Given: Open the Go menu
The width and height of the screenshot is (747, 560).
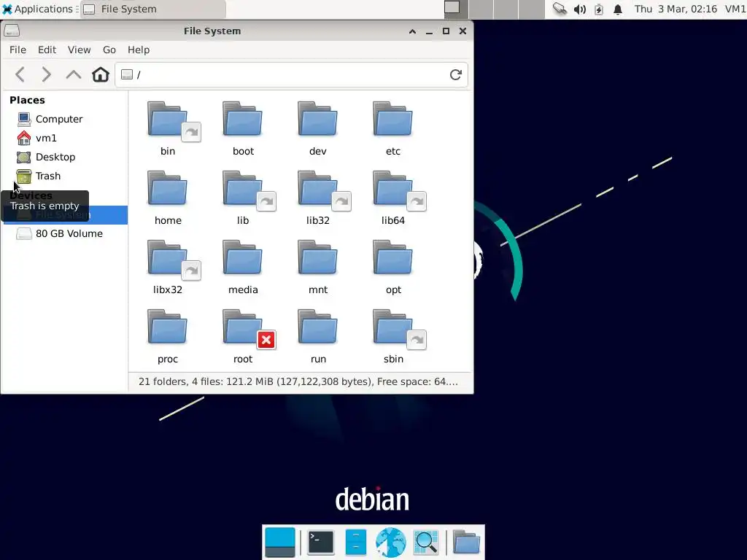Looking at the screenshot, I should coord(109,50).
